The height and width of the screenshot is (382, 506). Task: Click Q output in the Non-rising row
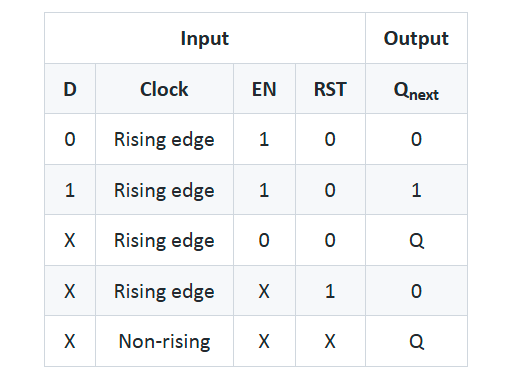416,341
